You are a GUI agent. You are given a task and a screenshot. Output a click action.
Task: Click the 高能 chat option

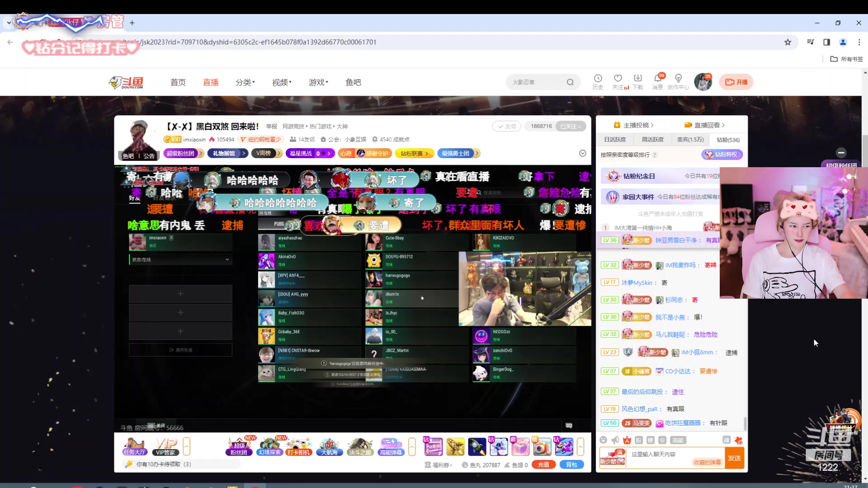(x=678, y=440)
